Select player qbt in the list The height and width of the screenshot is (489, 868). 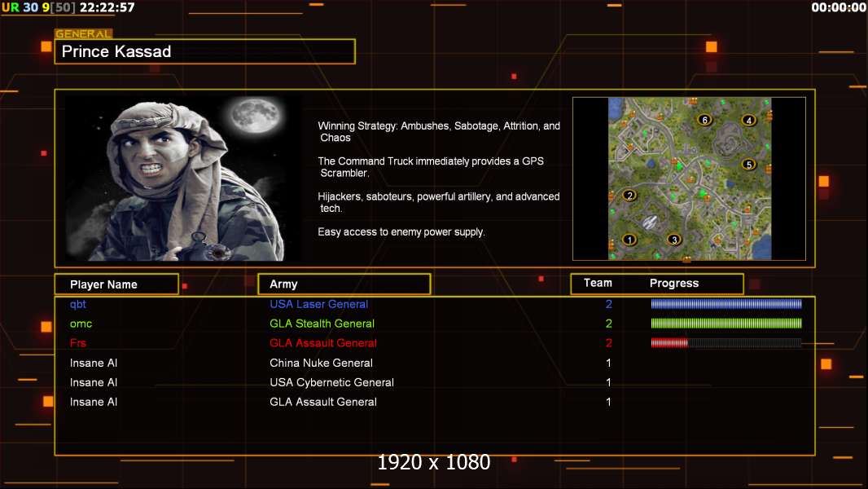click(x=78, y=304)
